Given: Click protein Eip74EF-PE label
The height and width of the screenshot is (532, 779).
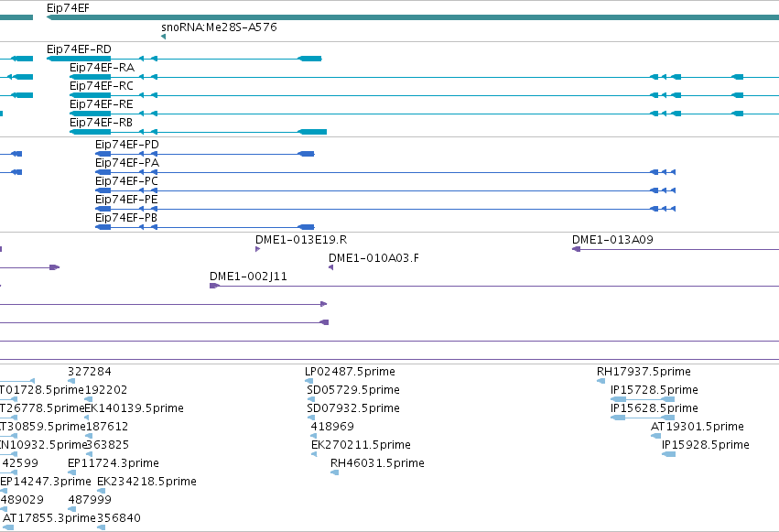Looking at the screenshot, I should (126, 200).
